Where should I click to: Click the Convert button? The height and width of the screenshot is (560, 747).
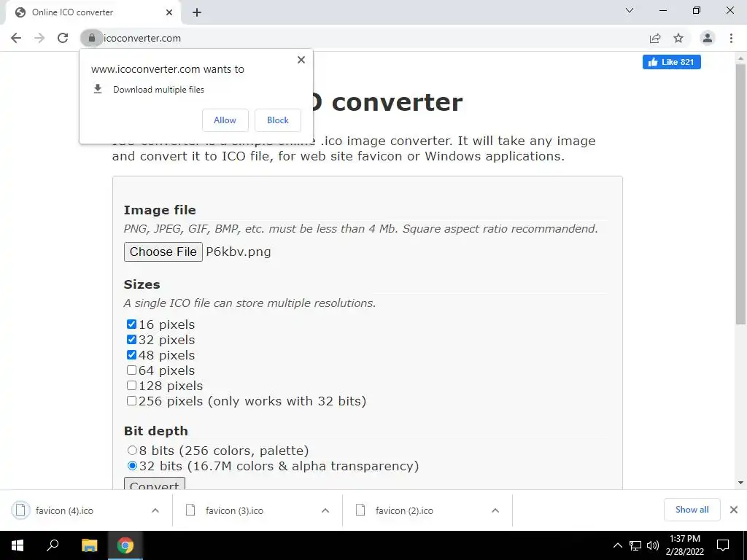coord(155,484)
